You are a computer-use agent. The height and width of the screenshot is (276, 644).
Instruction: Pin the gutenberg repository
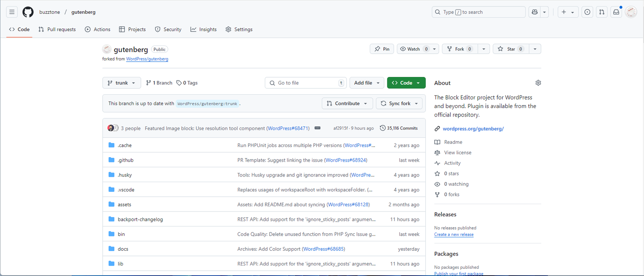tap(382, 49)
